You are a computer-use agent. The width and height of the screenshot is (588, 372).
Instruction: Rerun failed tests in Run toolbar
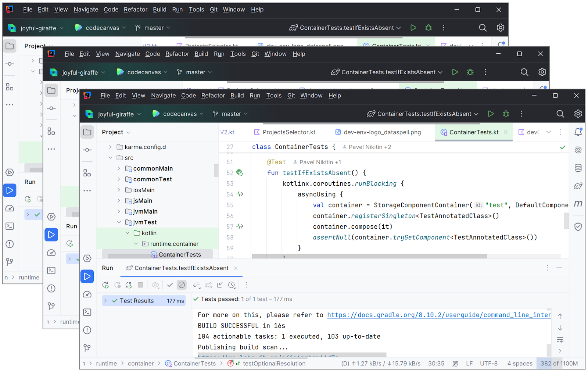click(x=118, y=285)
